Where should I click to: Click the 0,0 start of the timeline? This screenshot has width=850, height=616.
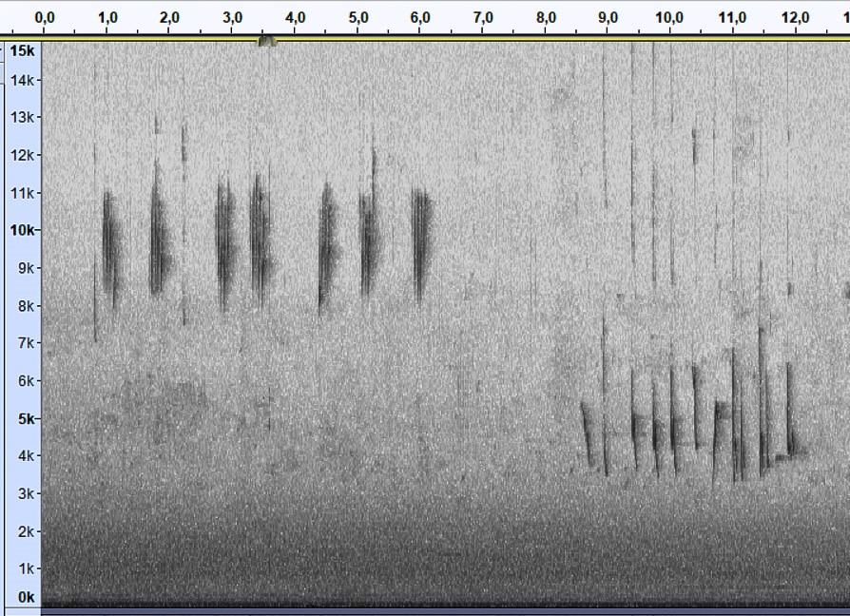(45, 17)
